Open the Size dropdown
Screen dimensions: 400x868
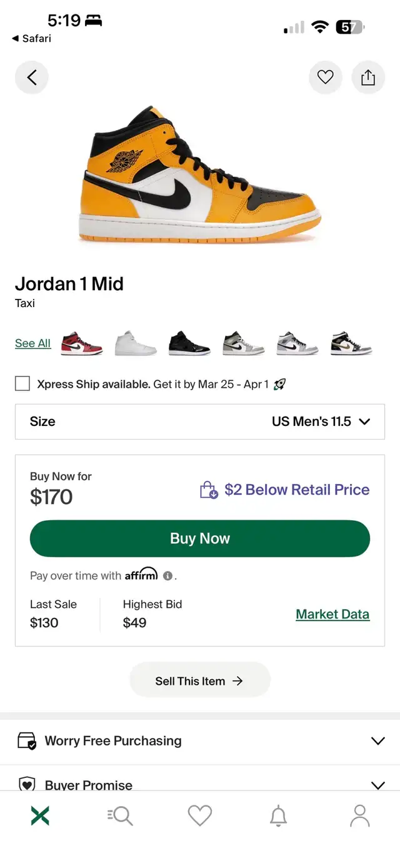(200, 421)
